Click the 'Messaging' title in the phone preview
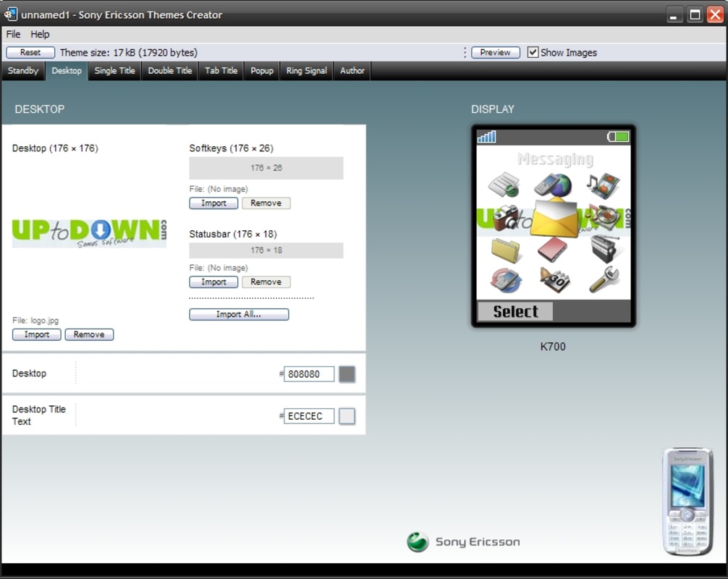Image resolution: width=728 pixels, height=579 pixels. point(555,159)
